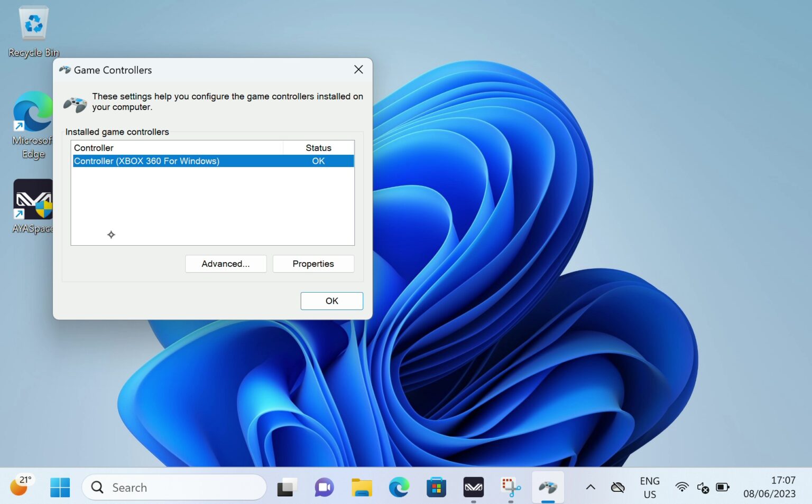This screenshot has width=812, height=504.
Task: Open Microsoft Store from the taskbar
Action: click(436, 487)
